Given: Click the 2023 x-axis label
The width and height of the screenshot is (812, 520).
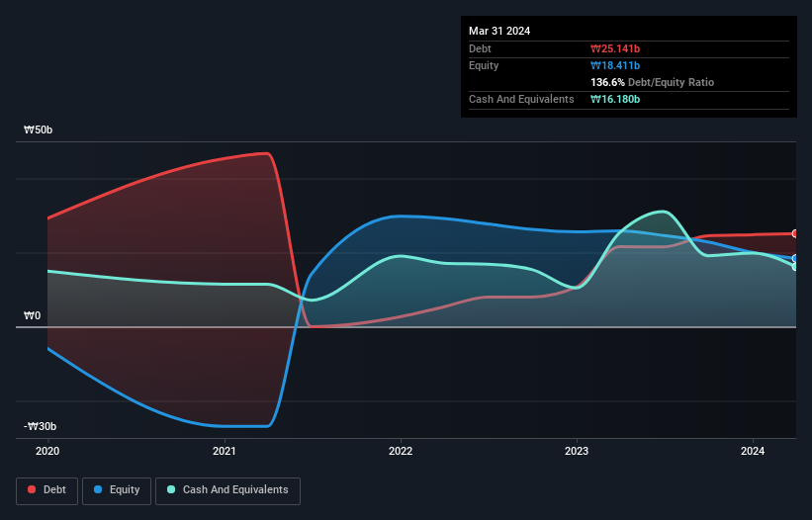Looking at the screenshot, I should (577, 451).
